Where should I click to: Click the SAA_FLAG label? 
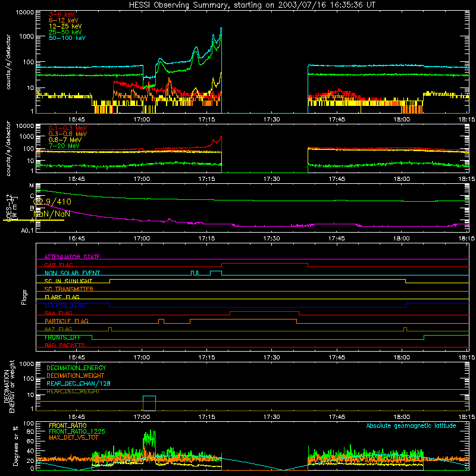point(58,313)
